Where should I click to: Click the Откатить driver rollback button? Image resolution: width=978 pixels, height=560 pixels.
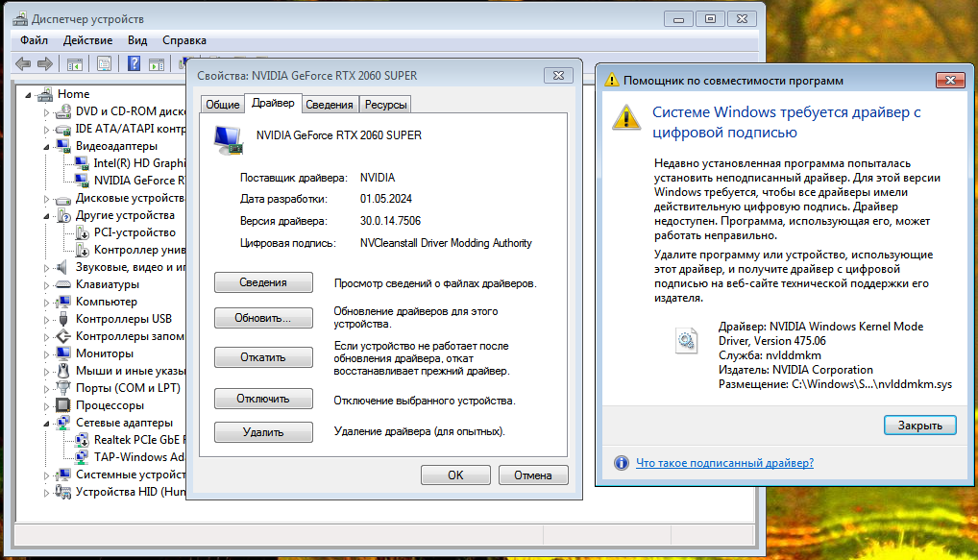tap(263, 357)
